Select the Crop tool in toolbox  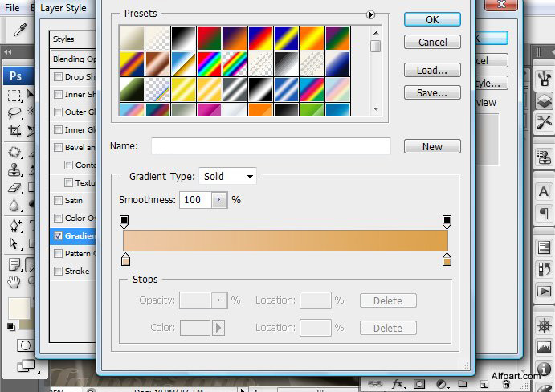click(x=14, y=131)
